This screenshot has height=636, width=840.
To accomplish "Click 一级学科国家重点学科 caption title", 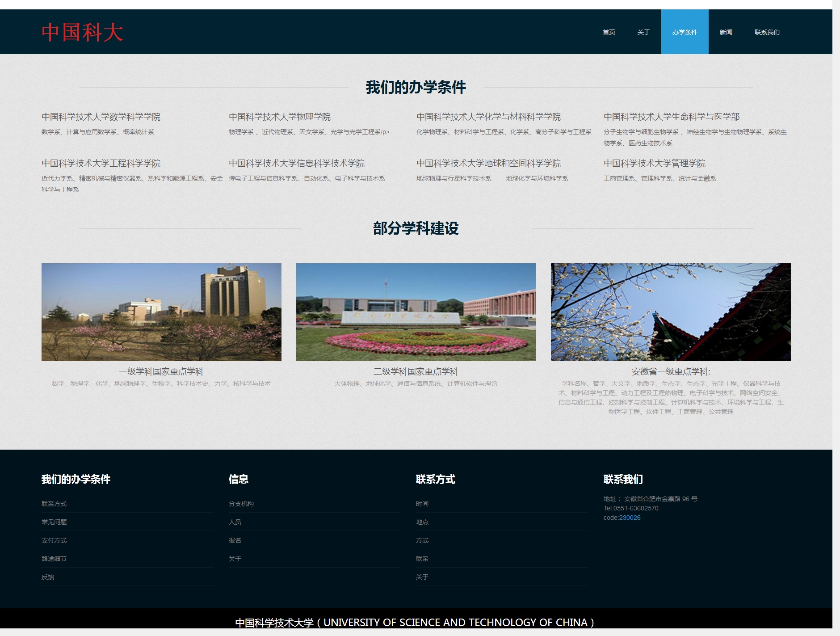I will (x=161, y=371).
